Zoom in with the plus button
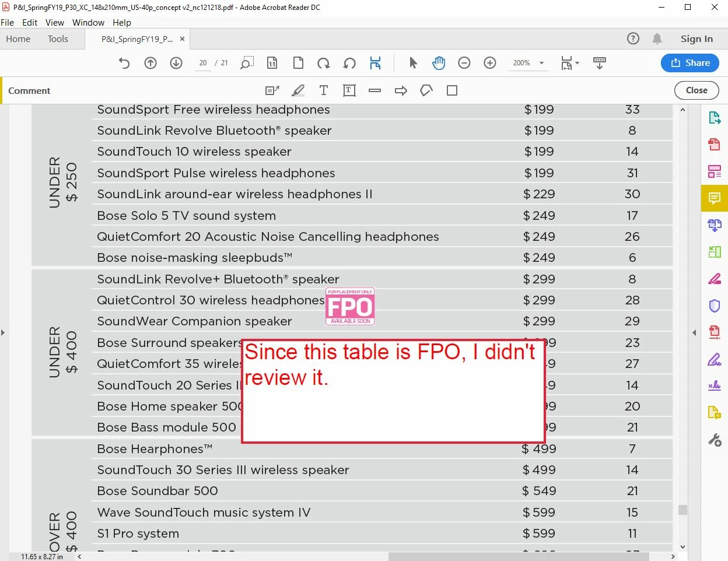This screenshot has width=728, height=561. point(490,63)
